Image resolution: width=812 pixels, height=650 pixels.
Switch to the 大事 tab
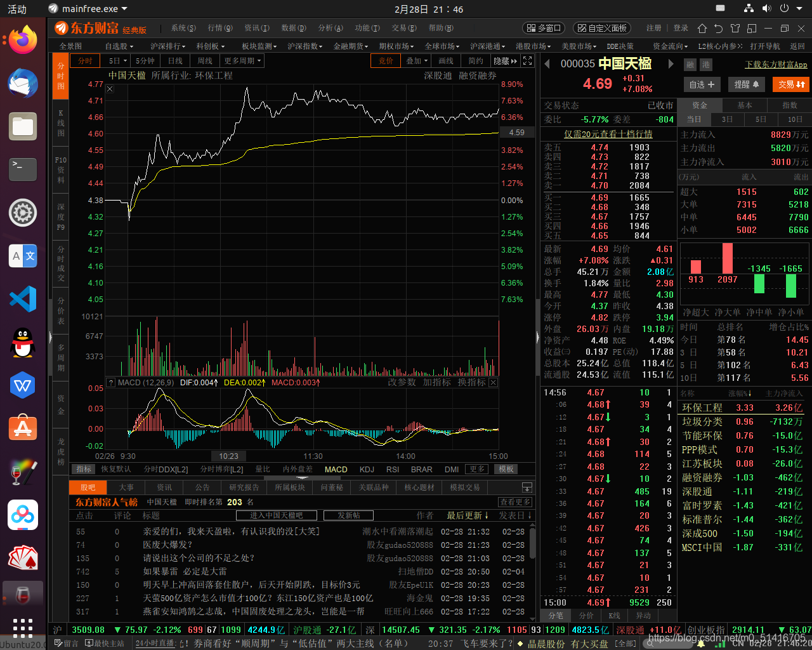click(x=126, y=487)
